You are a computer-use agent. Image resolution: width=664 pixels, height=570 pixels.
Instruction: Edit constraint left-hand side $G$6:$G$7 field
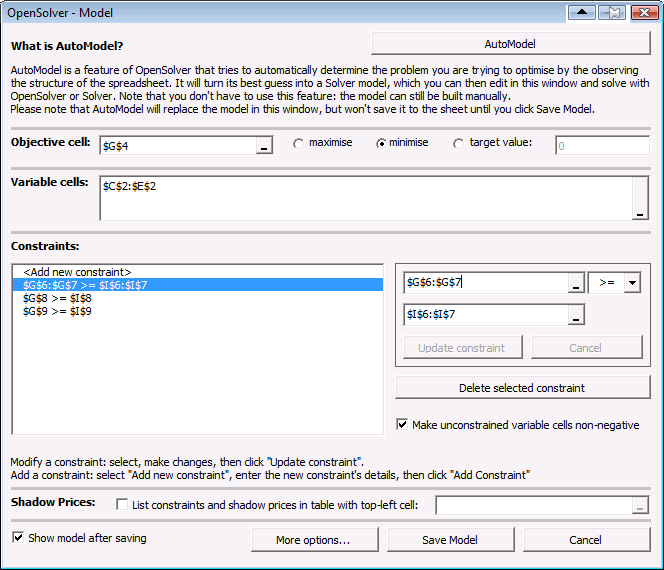click(486, 283)
